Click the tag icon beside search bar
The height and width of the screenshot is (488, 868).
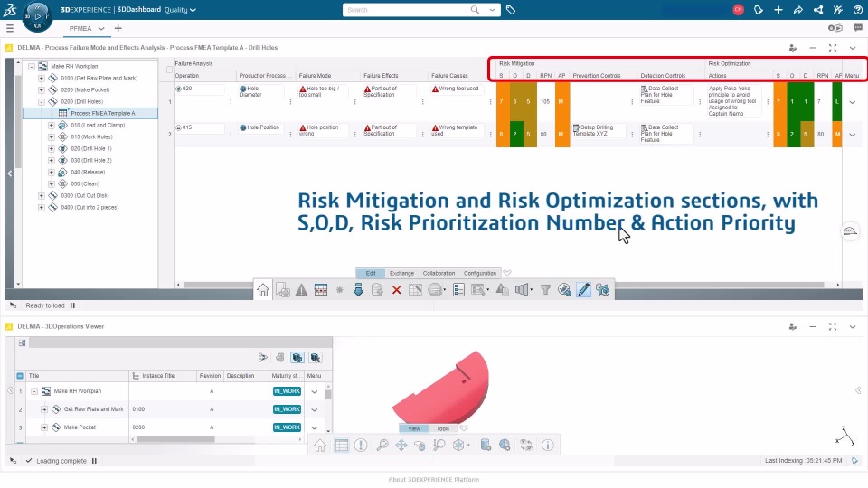click(x=510, y=10)
